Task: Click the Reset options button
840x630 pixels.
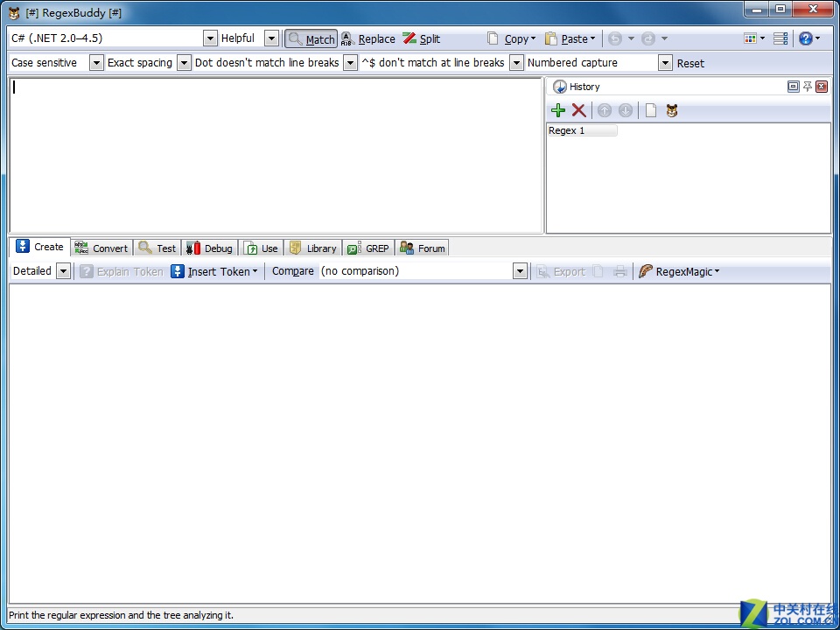Action: tap(690, 63)
